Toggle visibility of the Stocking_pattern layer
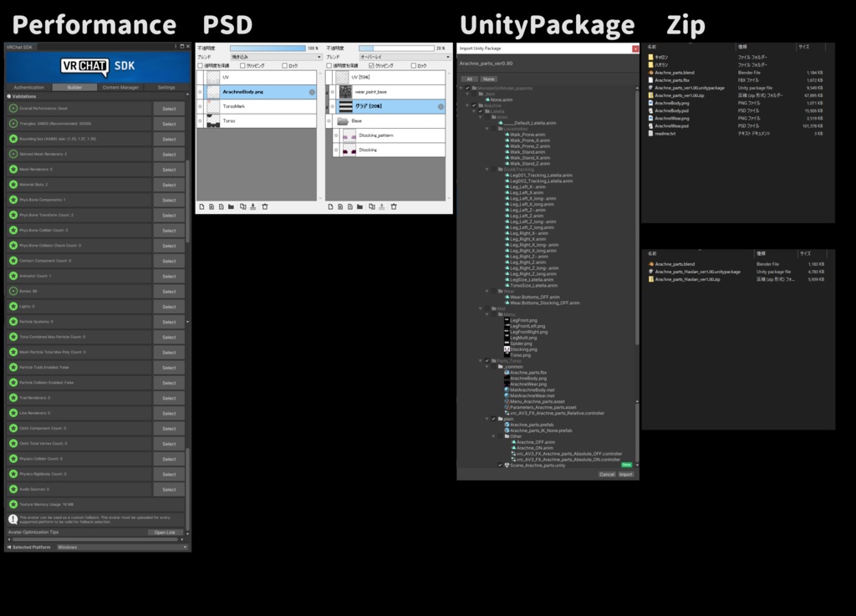The image size is (856, 616). pyautogui.click(x=336, y=135)
